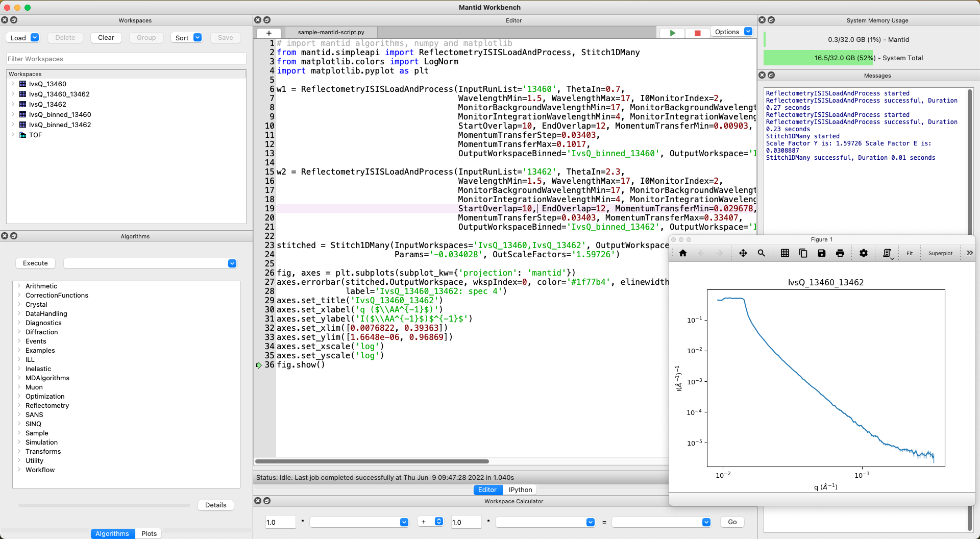Click the editor horizontal scrollbar

click(x=372, y=461)
